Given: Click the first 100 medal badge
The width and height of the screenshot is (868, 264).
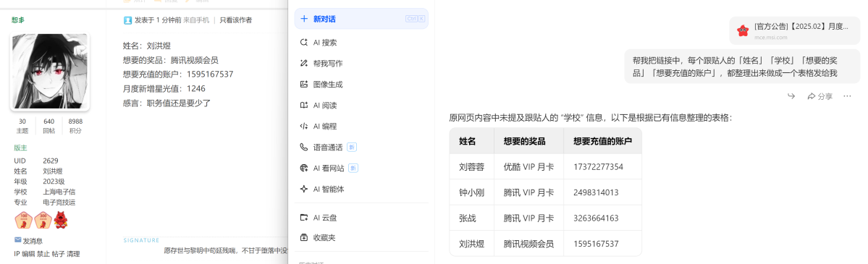Looking at the screenshot, I should 22,221.
